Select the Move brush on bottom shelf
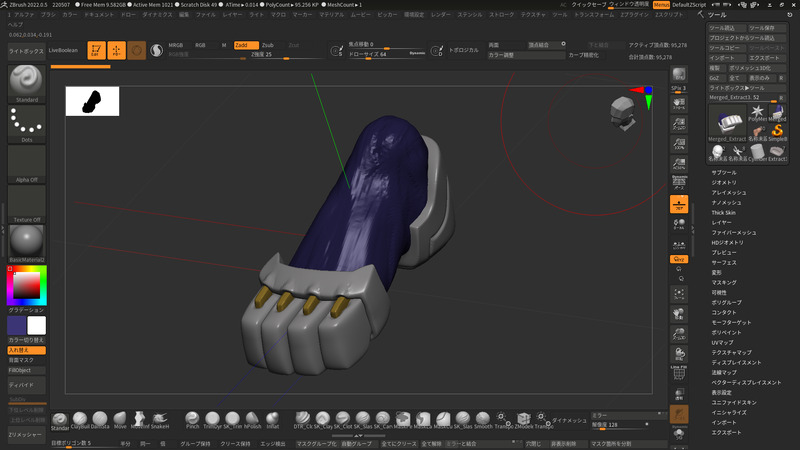This screenshot has height=450, width=800. (x=121, y=418)
